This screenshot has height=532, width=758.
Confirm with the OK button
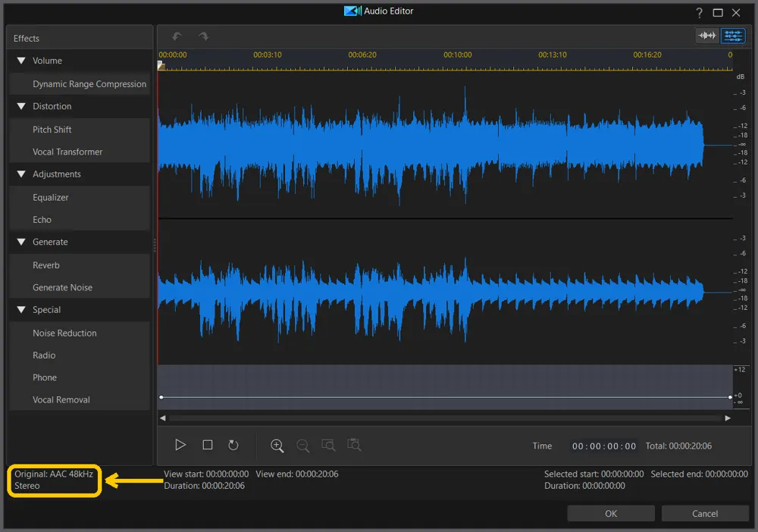tap(611, 513)
